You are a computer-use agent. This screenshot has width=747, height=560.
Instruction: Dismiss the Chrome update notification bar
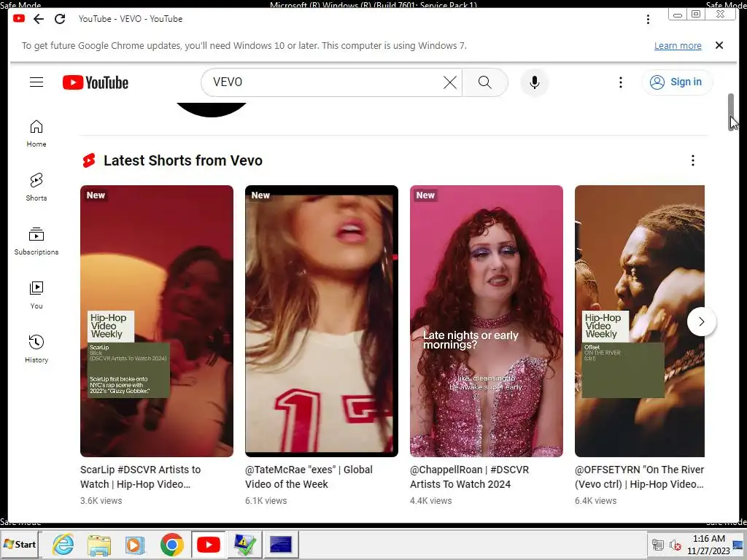[x=719, y=45]
